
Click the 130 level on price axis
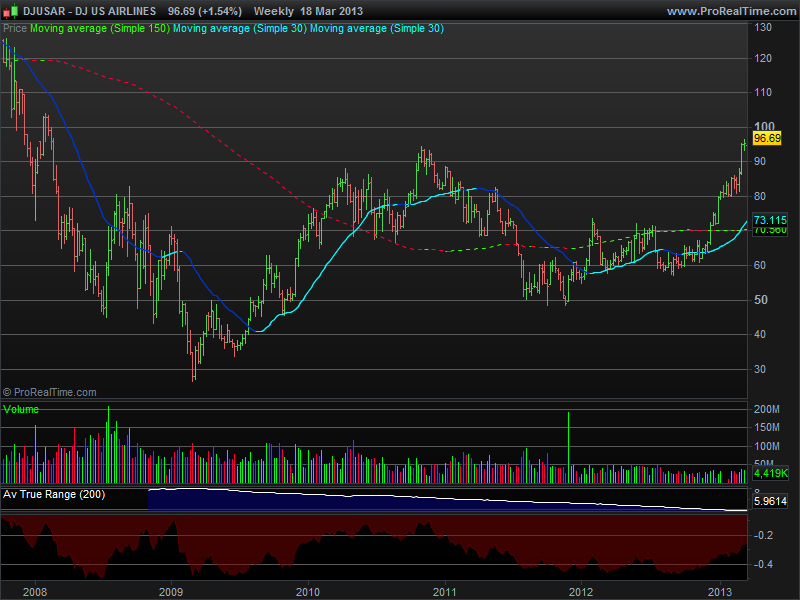point(762,28)
